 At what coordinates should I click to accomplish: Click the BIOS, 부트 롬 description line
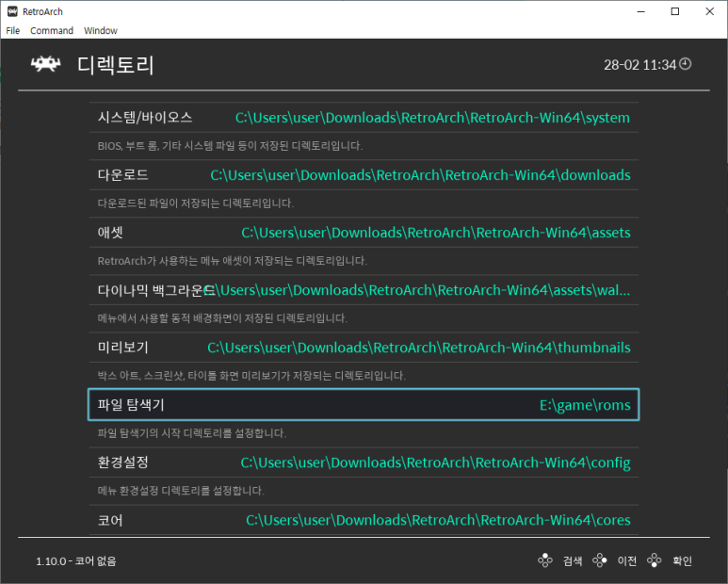[x=230, y=146]
